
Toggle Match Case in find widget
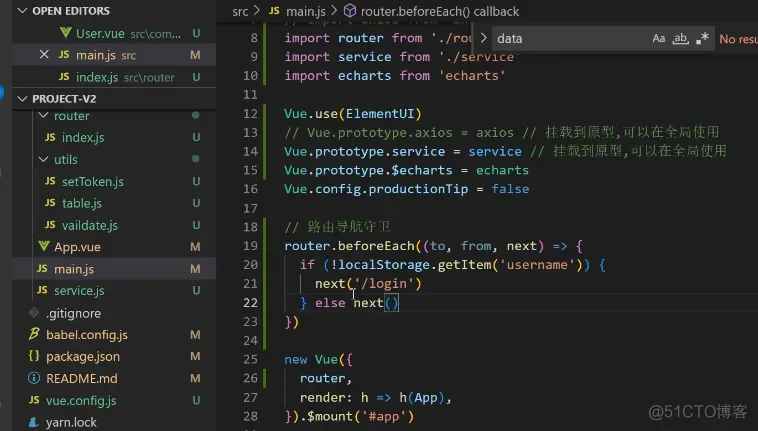pos(658,38)
